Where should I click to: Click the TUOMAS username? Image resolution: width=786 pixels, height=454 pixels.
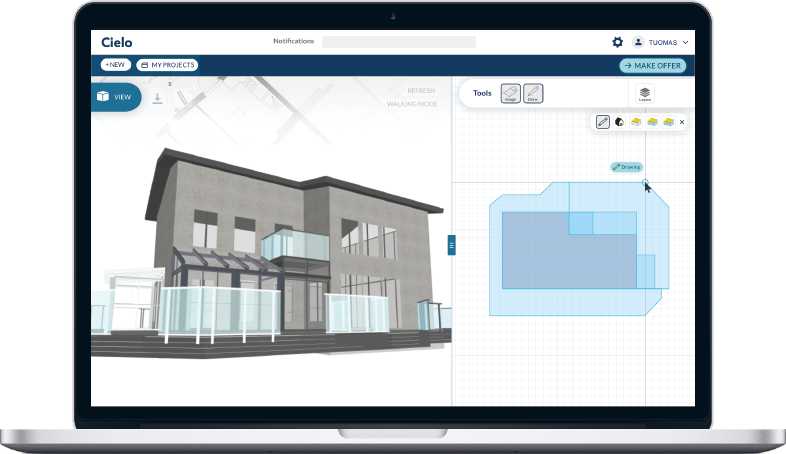(663, 43)
